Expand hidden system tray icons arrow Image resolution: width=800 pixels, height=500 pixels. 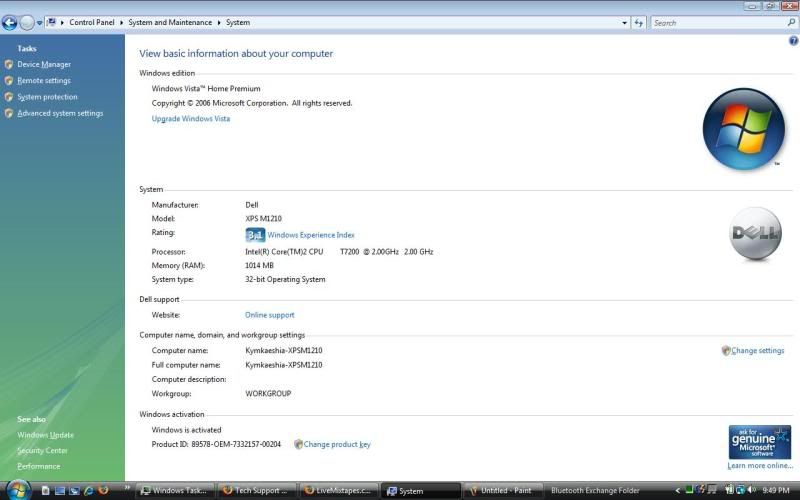[678, 491]
